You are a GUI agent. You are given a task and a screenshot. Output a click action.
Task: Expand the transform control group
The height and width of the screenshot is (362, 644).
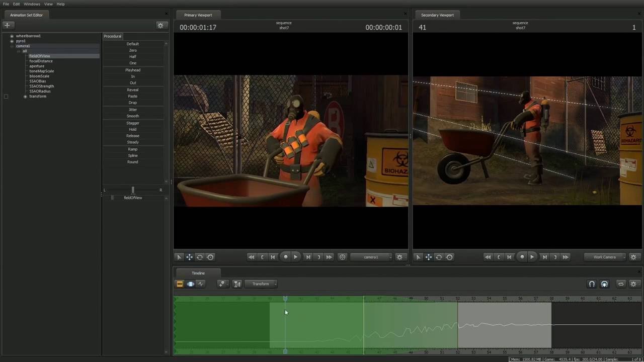click(x=25, y=97)
